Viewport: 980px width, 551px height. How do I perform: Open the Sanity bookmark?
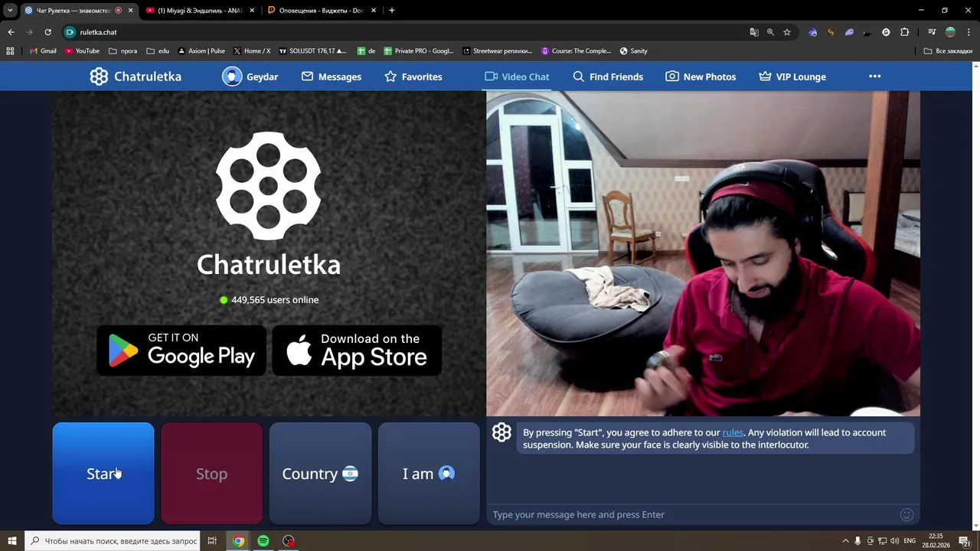click(633, 51)
